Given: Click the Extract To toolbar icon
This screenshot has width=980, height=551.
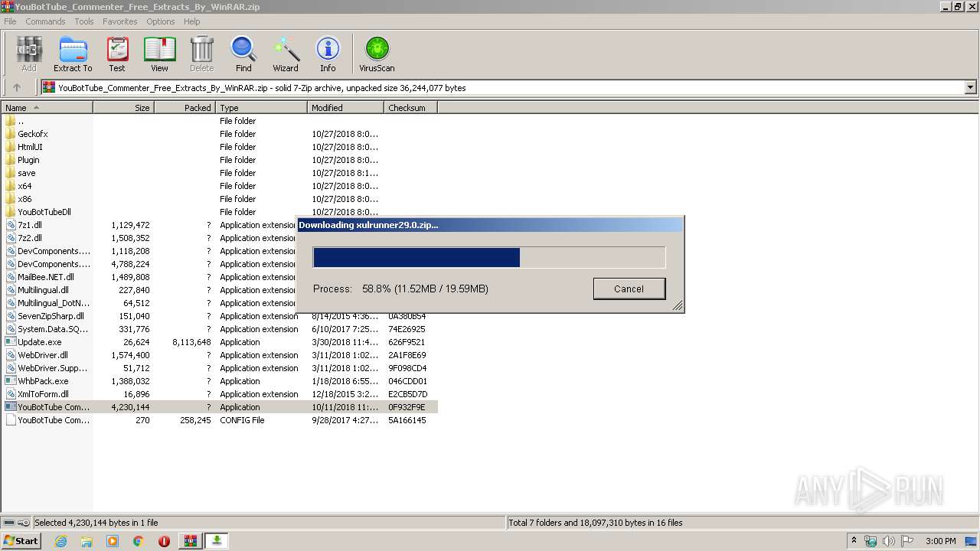Looking at the screenshot, I should [73, 54].
